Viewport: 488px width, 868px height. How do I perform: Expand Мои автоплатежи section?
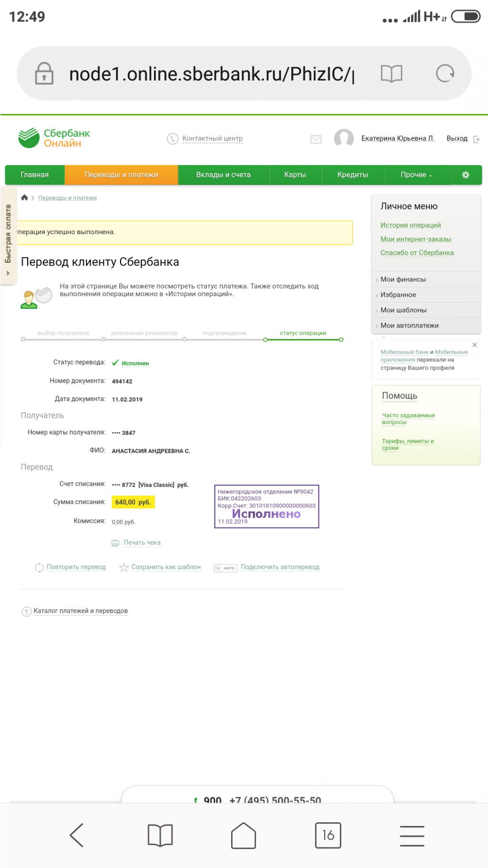click(x=426, y=325)
